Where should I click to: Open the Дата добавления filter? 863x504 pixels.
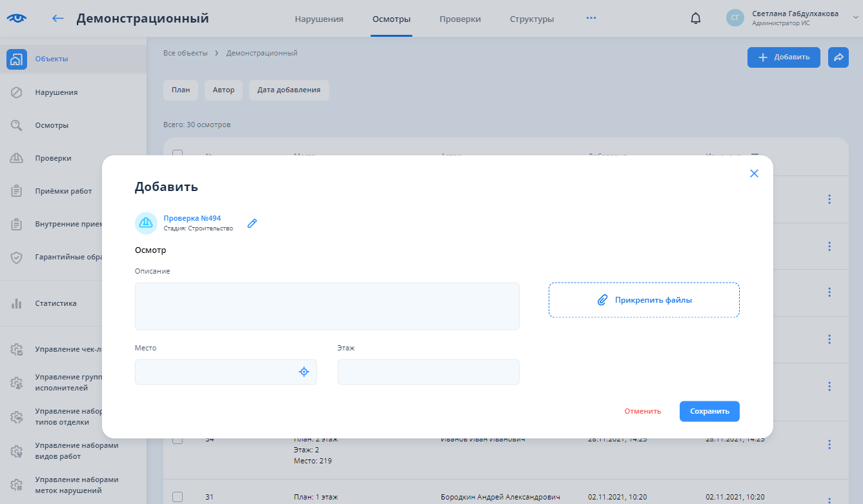(x=289, y=90)
